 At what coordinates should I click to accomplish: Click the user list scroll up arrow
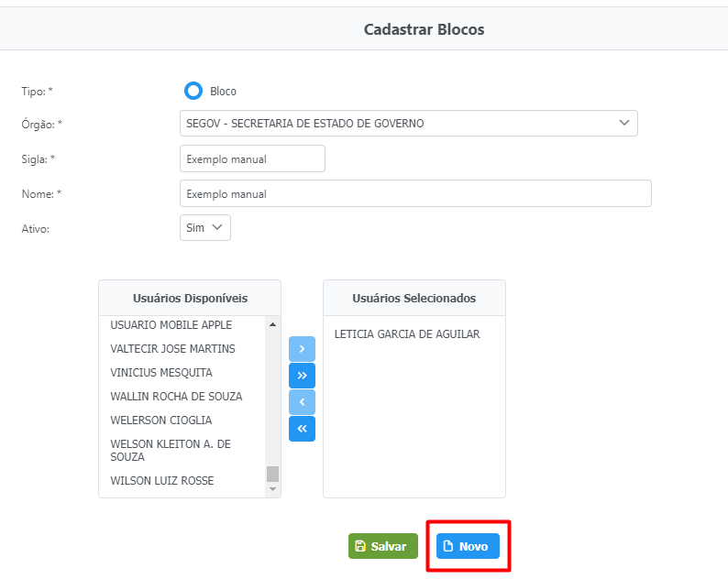pos(272,324)
